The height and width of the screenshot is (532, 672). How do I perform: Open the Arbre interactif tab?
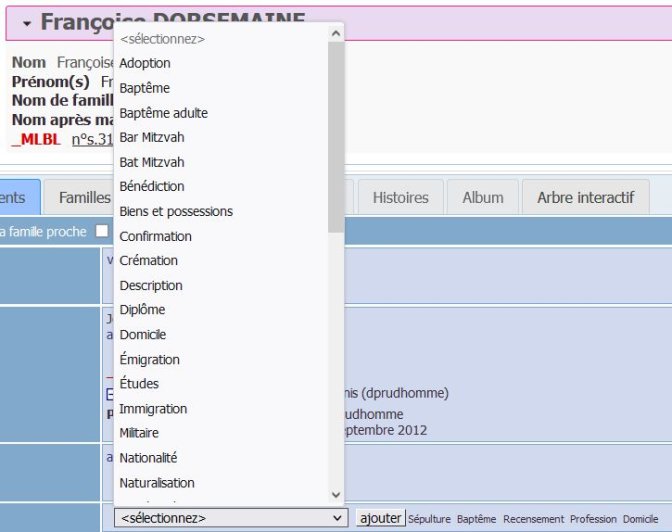585,197
